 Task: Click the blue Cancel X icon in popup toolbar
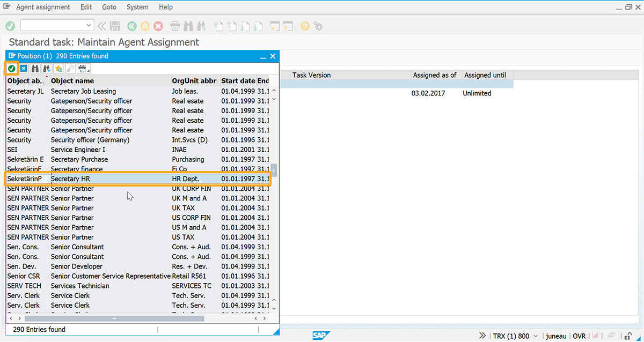[23, 69]
